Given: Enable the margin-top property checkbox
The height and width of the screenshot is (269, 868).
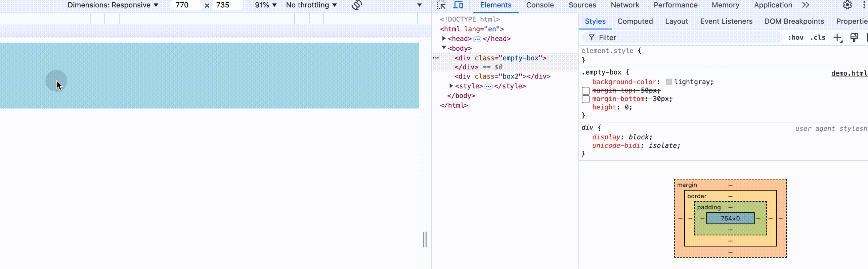Looking at the screenshot, I should [x=585, y=91].
